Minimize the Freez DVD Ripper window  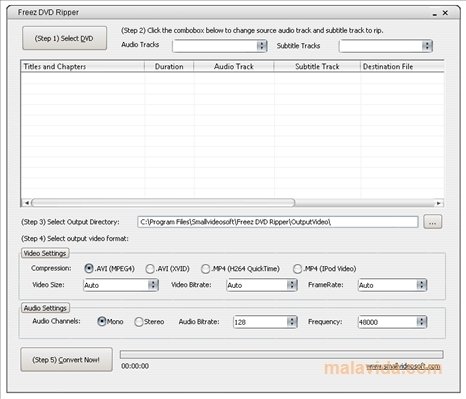tap(435, 14)
